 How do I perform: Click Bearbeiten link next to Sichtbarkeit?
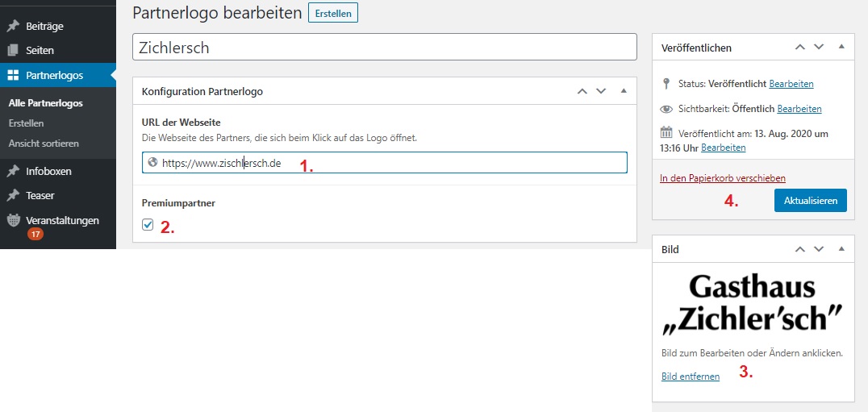click(x=799, y=109)
